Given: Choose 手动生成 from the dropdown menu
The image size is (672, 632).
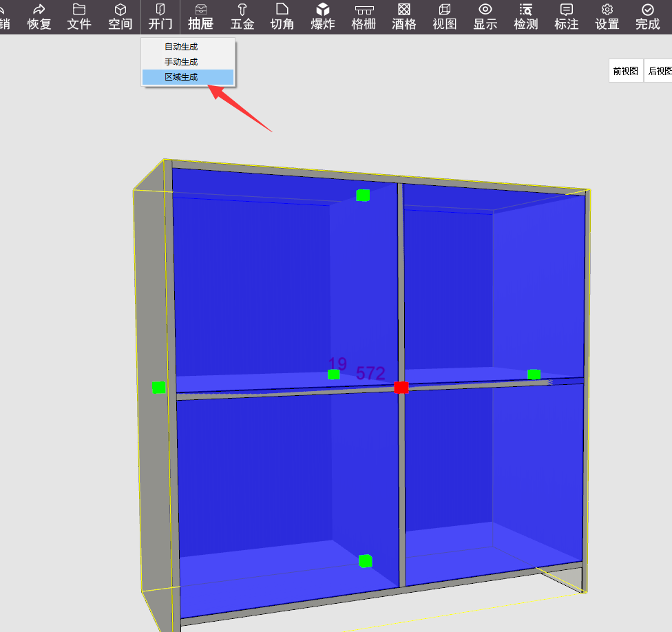Looking at the screenshot, I should tap(188, 62).
